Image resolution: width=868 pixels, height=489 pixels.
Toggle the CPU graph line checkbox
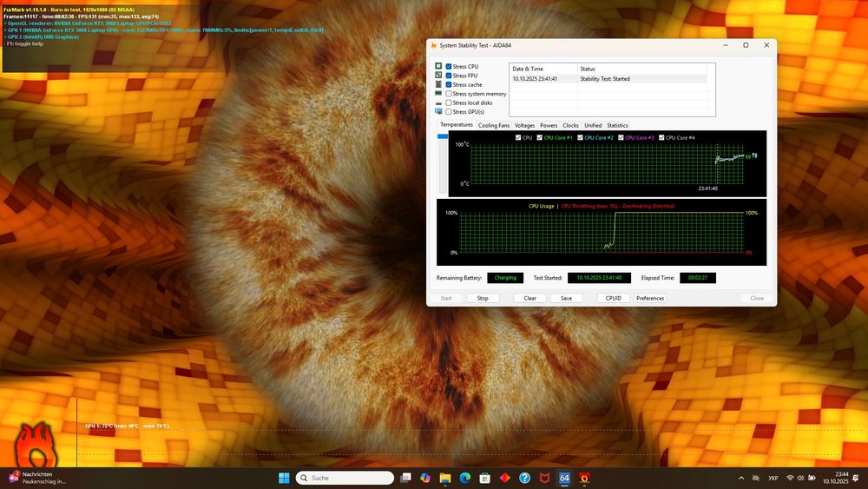(518, 137)
